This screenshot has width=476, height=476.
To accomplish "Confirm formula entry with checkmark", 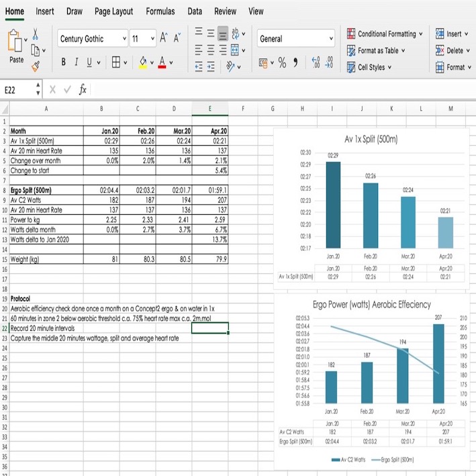I will 67,89.
